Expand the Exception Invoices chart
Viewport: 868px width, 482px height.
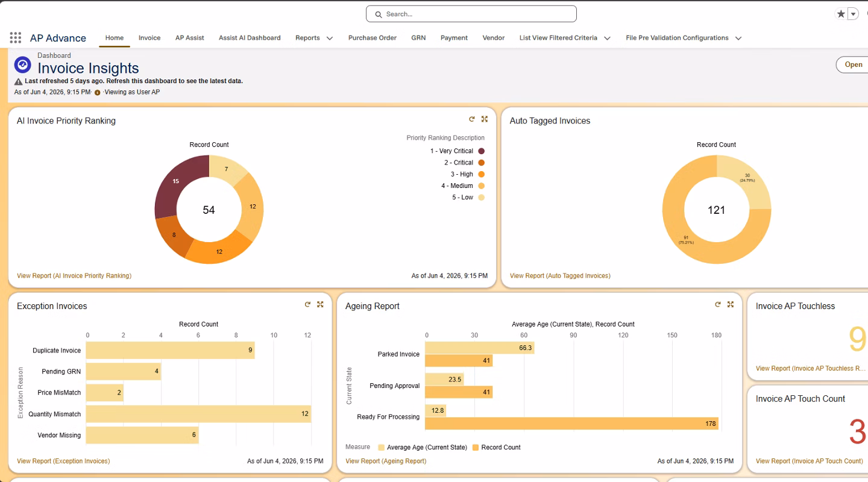[320, 305]
